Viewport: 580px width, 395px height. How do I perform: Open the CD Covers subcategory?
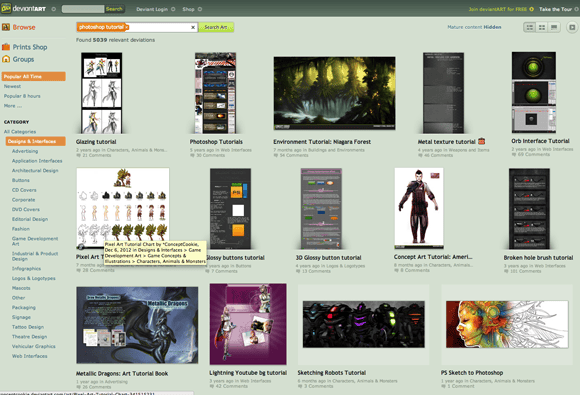[x=24, y=190]
